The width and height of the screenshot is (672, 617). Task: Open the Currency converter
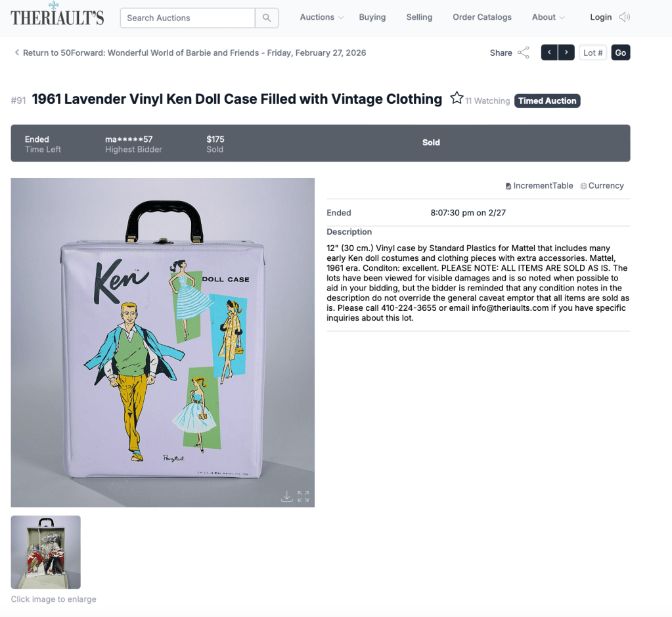point(602,186)
